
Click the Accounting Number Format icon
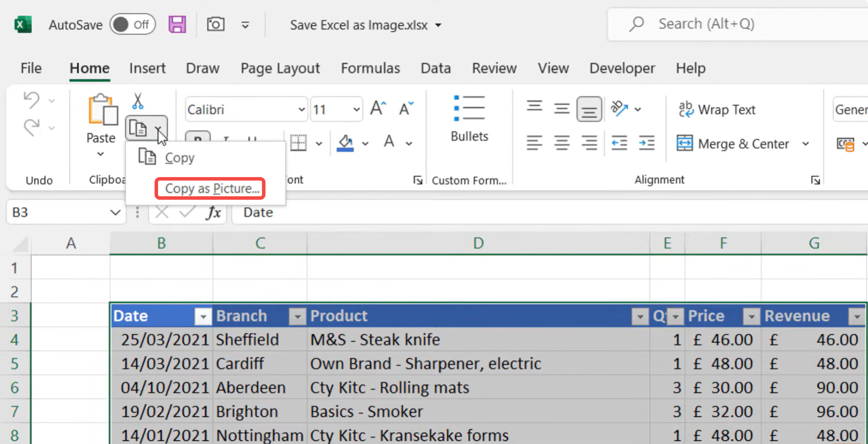(845, 144)
